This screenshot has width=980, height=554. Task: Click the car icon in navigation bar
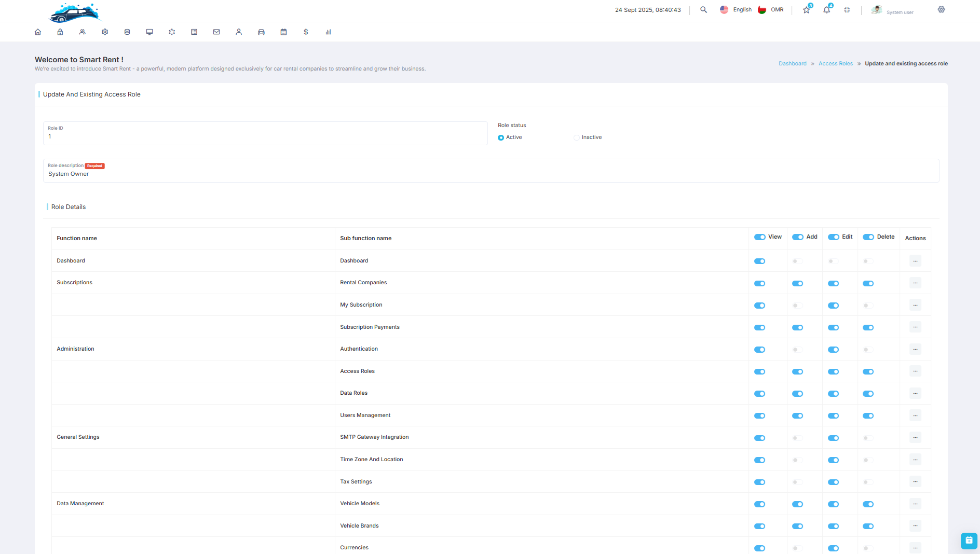[261, 32]
